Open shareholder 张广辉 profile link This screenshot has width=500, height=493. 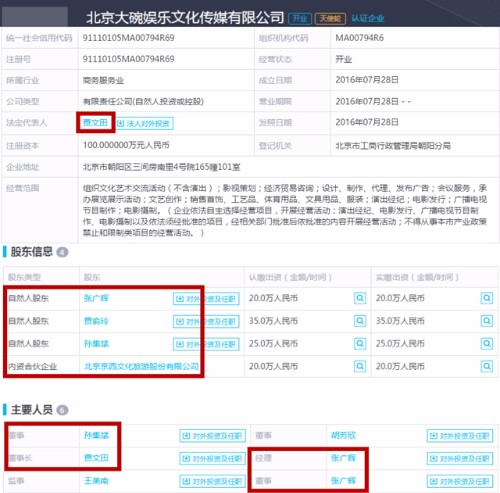pos(96,298)
